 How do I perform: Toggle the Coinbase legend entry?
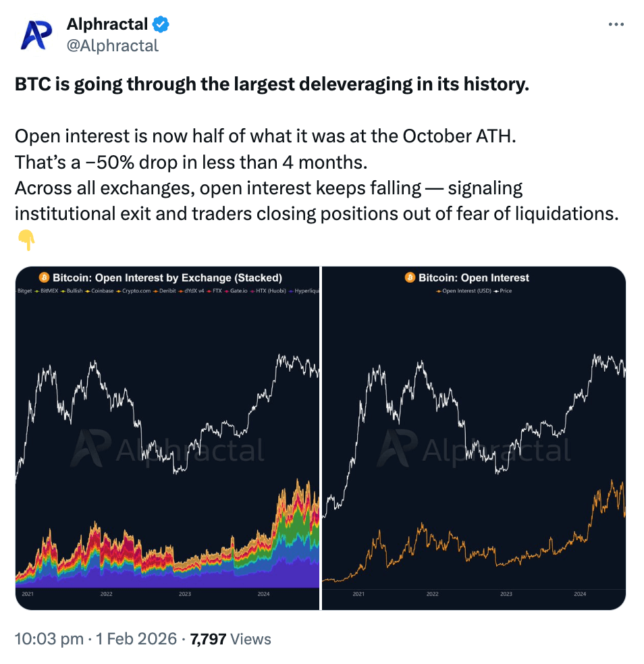click(101, 291)
